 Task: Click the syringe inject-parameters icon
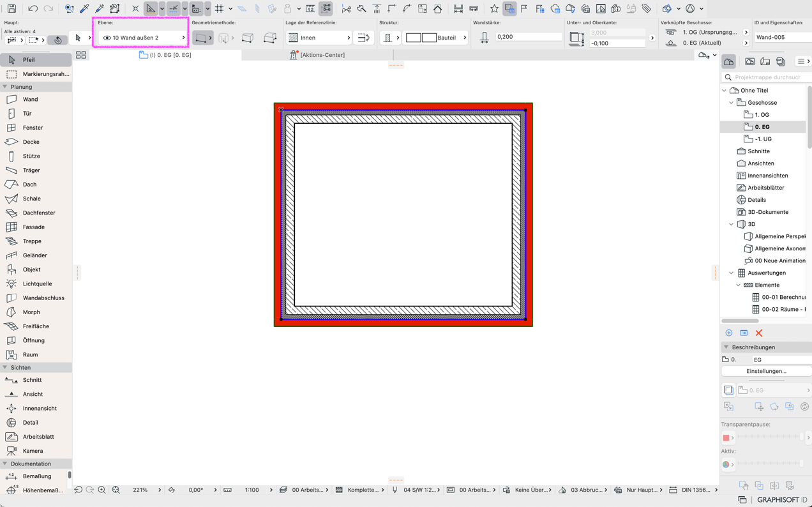100,9
